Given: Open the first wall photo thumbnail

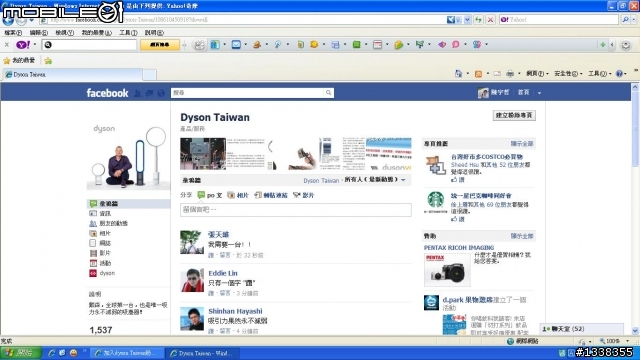Looking at the screenshot, I should pos(203,154).
